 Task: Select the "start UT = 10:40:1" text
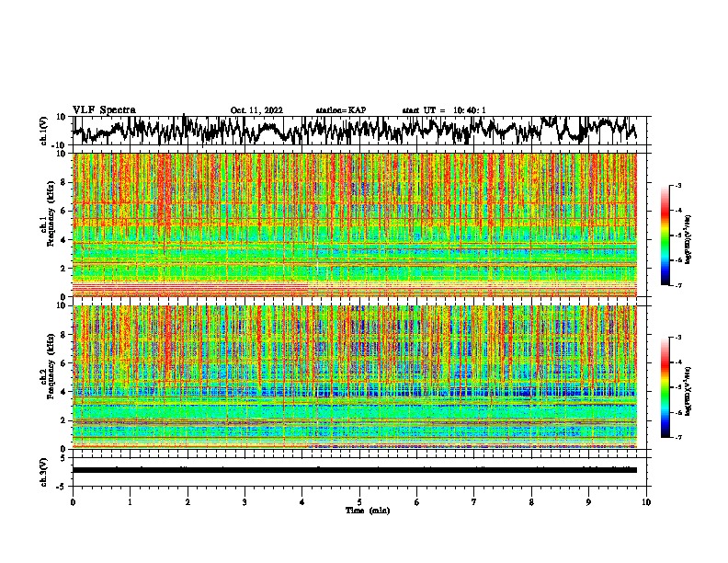click(444, 110)
